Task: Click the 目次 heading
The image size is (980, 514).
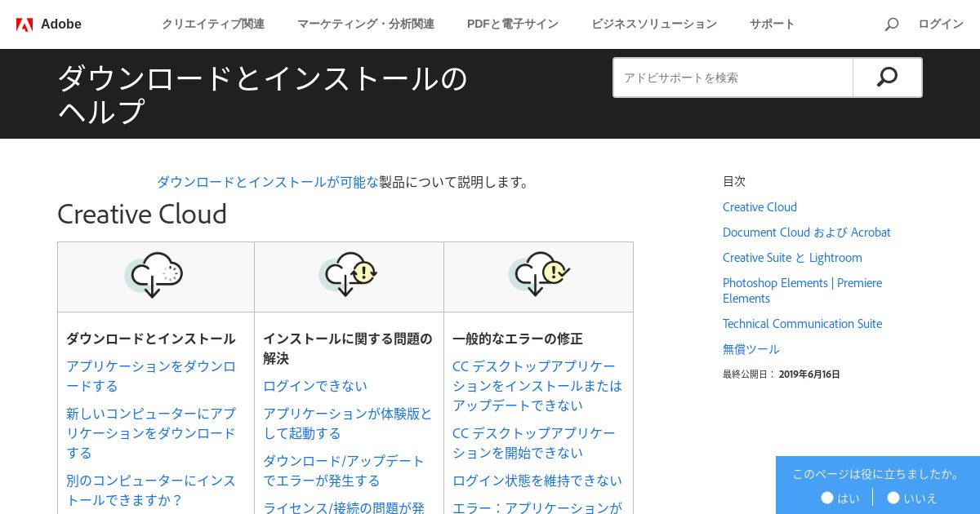Action: (x=734, y=181)
